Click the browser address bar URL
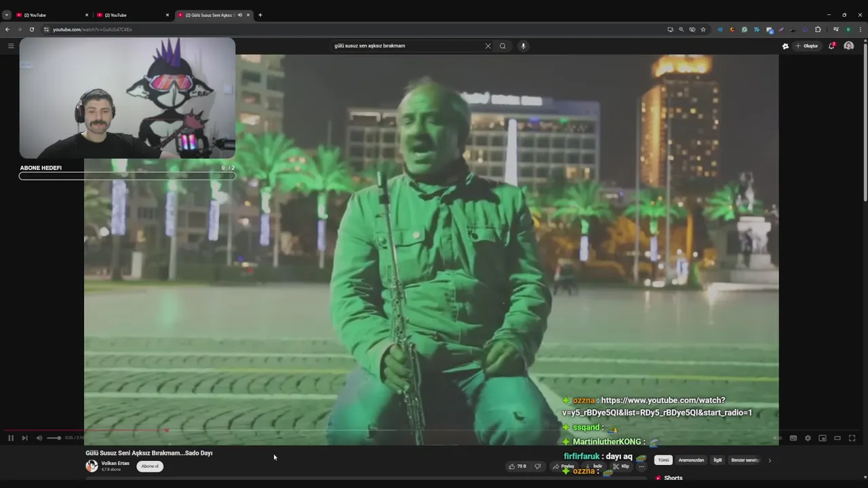868x488 pixels. pos(92,29)
